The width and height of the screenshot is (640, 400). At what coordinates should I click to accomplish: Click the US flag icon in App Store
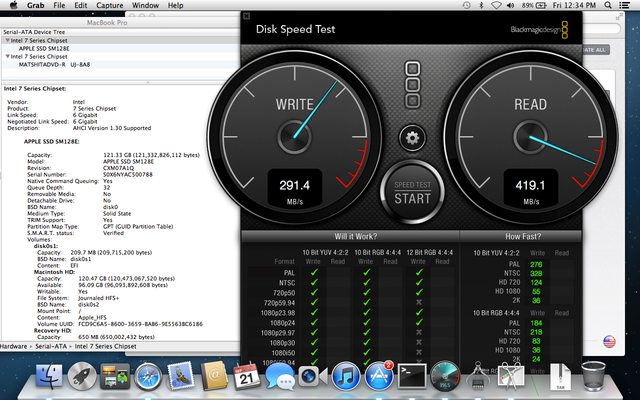click(x=609, y=341)
